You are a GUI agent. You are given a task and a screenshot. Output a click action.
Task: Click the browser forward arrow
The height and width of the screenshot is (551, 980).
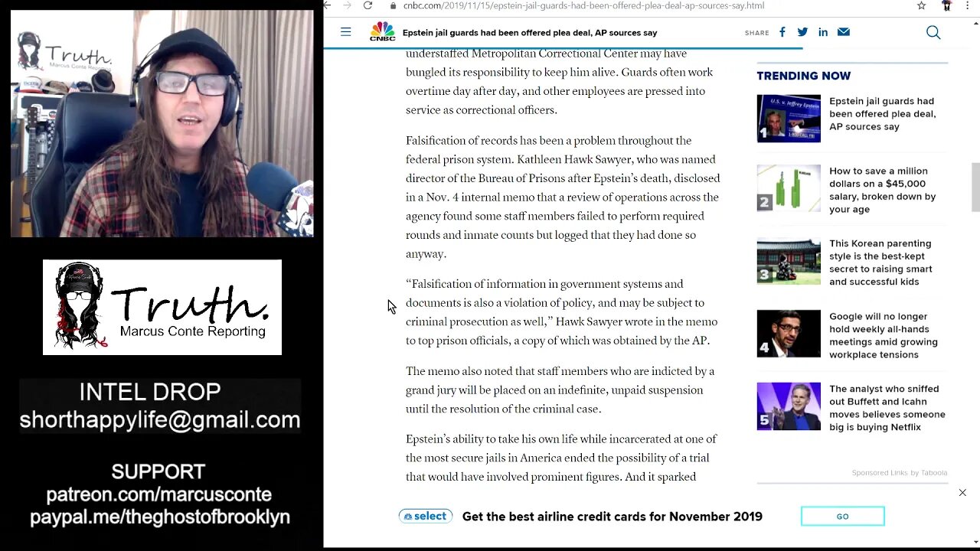(347, 5)
